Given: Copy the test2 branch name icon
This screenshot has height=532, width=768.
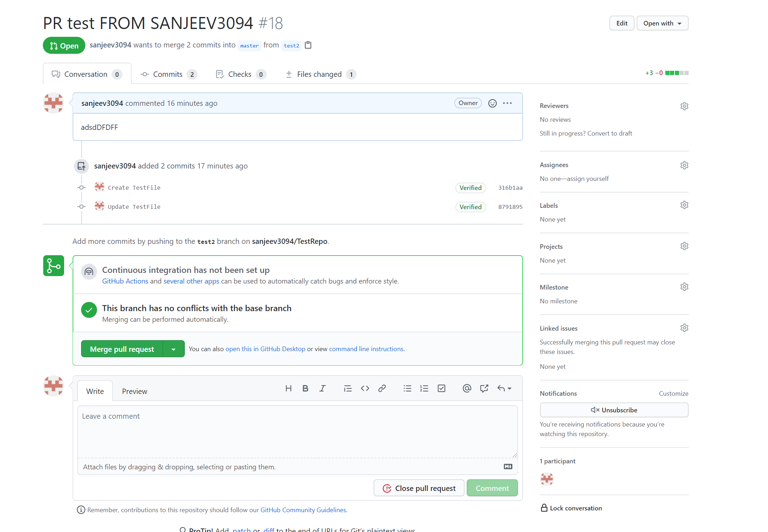Looking at the screenshot, I should (x=308, y=45).
